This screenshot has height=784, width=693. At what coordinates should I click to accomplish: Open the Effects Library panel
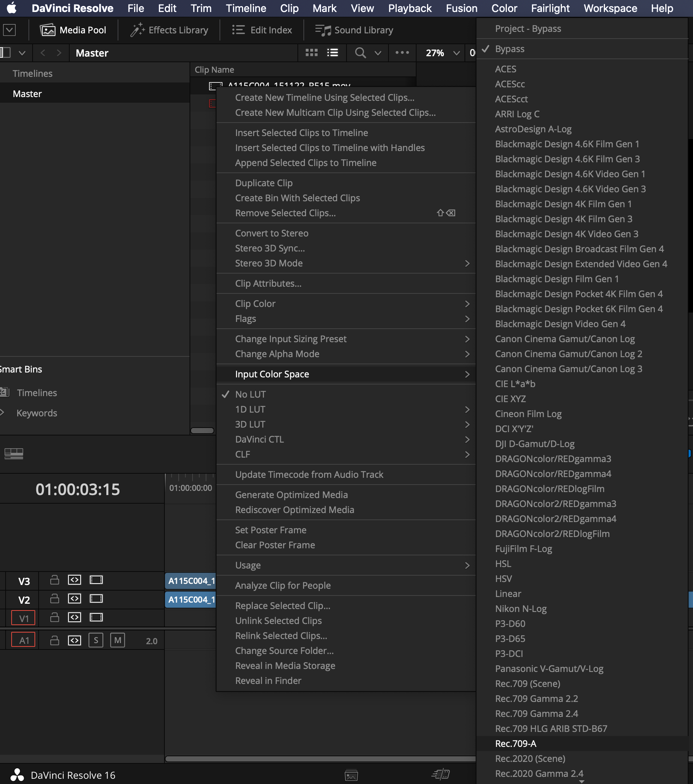pos(169,30)
